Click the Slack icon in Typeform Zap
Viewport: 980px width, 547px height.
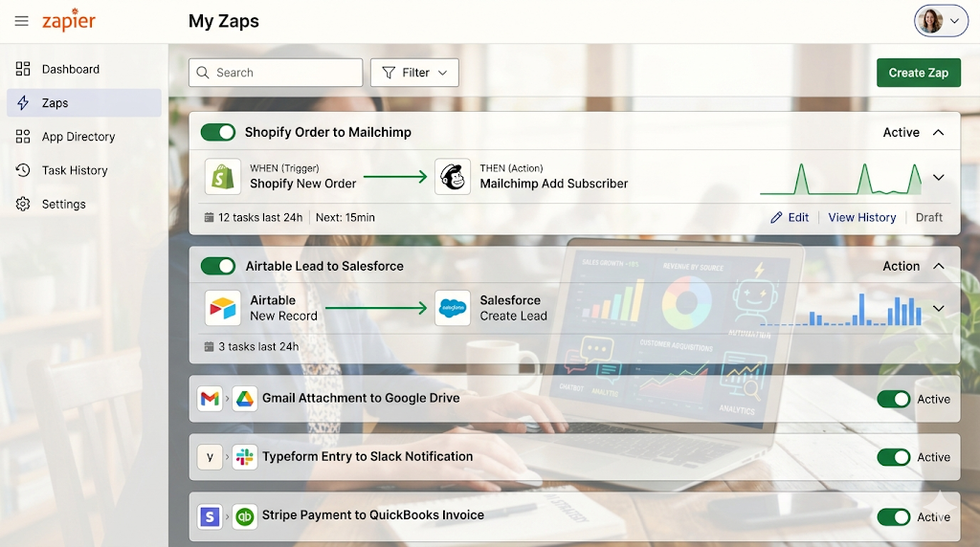coord(244,457)
